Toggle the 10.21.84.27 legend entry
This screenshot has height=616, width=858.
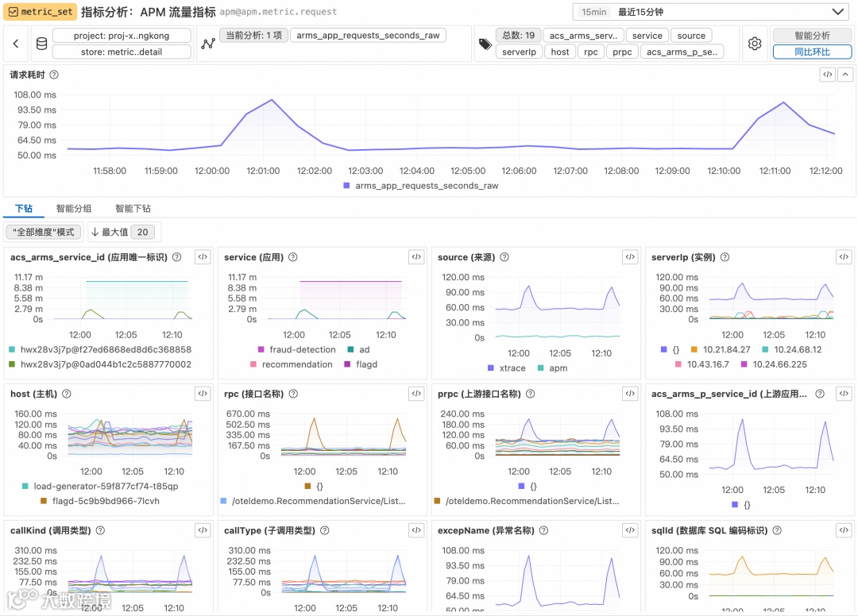click(720, 350)
